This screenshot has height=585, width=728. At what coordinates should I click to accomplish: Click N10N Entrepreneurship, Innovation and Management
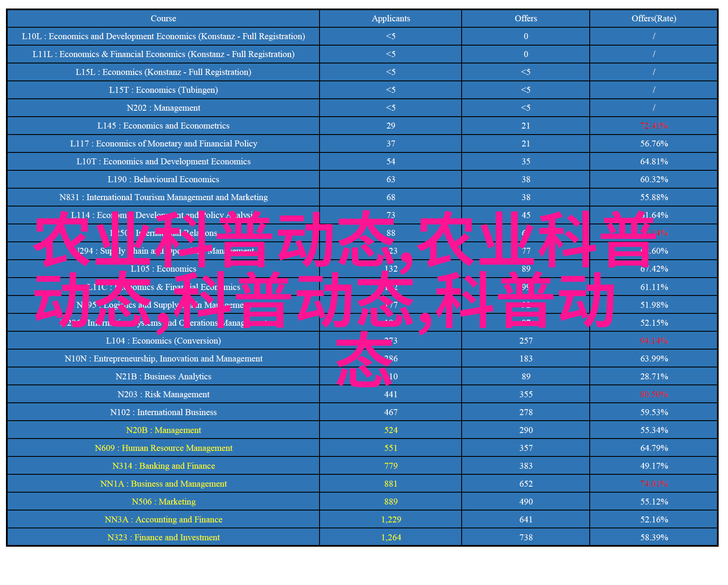[163, 358]
